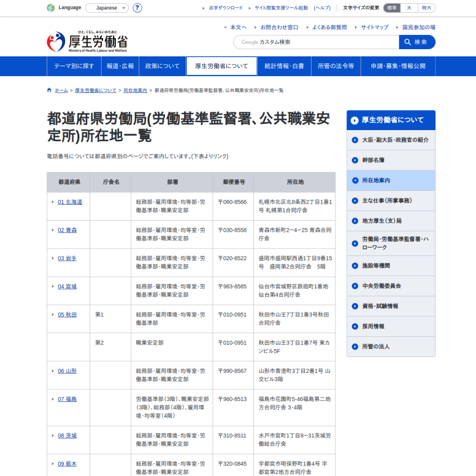Open the 08 茨城 prefecture link
This screenshot has width=476, height=476.
(x=67, y=436)
